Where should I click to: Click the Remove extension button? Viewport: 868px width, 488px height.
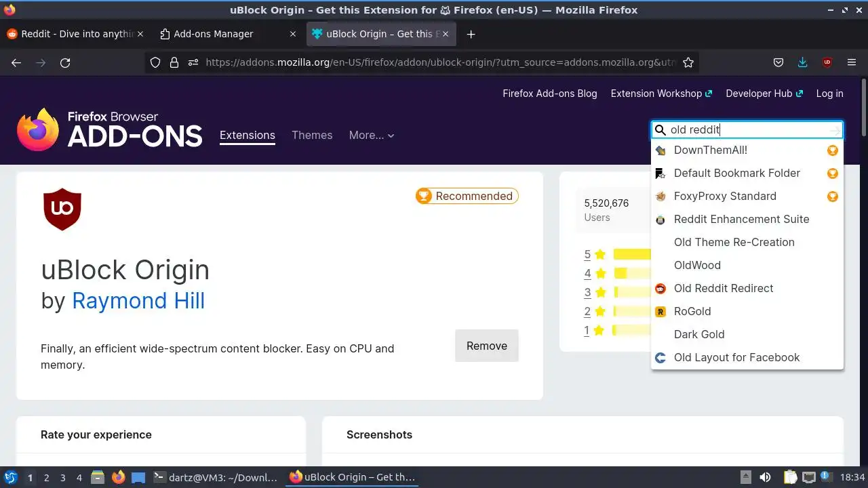pos(487,346)
